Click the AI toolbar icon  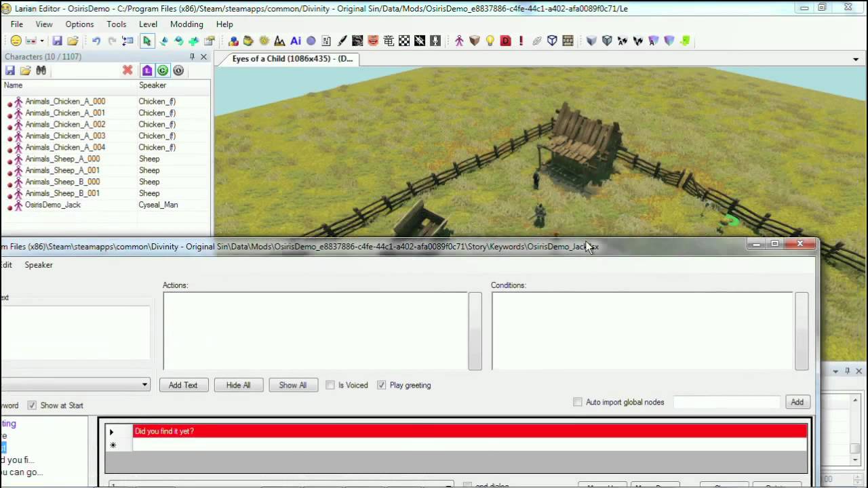pos(296,41)
